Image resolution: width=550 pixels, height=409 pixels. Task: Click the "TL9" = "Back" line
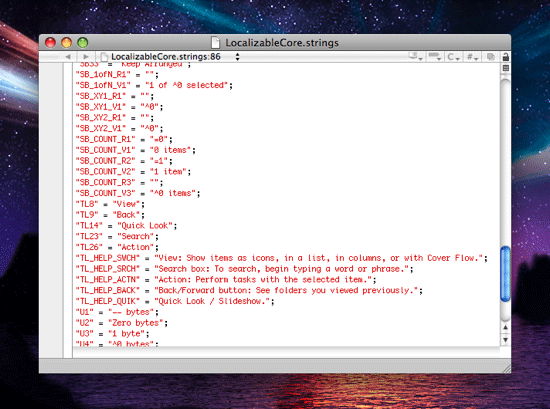110,215
